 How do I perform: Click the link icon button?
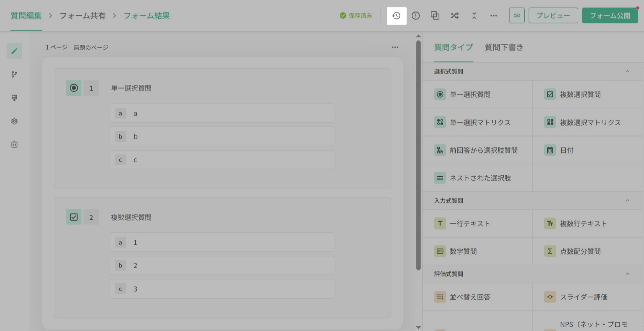pos(517,16)
